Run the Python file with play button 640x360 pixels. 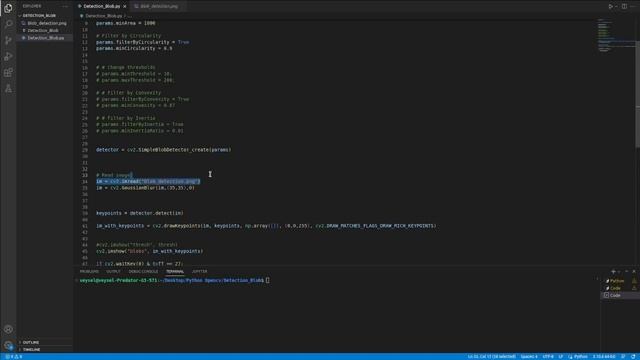pyautogui.click(x=611, y=6)
